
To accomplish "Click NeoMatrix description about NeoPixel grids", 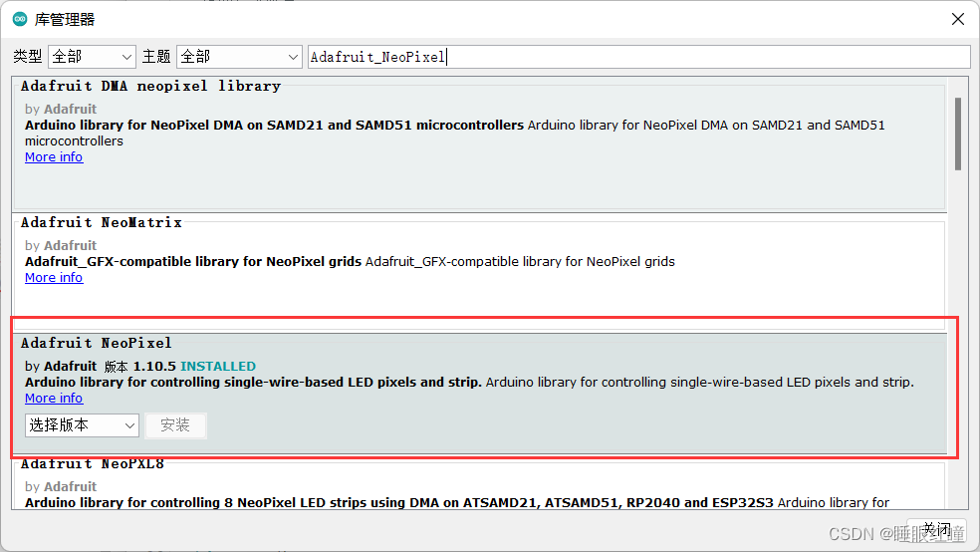I will (350, 261).
